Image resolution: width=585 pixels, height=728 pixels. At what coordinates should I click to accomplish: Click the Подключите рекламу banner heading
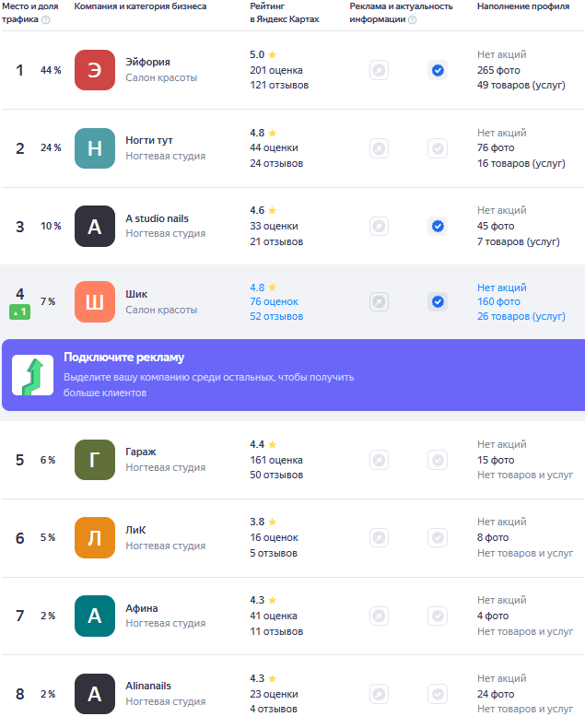pyautogui.click(x=124, y=357)
